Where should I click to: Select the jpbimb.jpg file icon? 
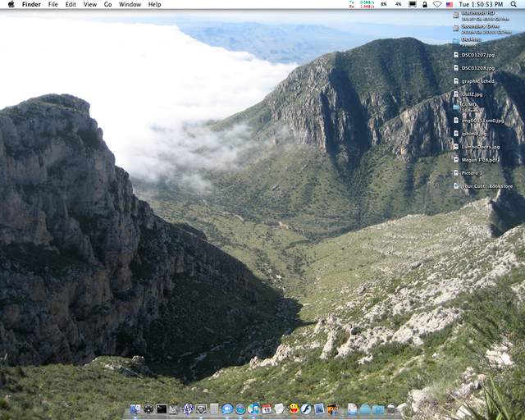point(456,134)
